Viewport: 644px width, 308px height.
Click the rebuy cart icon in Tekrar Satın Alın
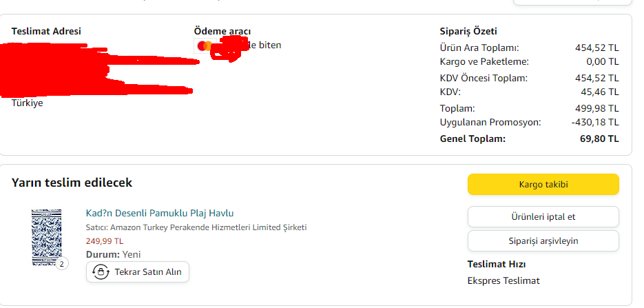tap(101, 271)
